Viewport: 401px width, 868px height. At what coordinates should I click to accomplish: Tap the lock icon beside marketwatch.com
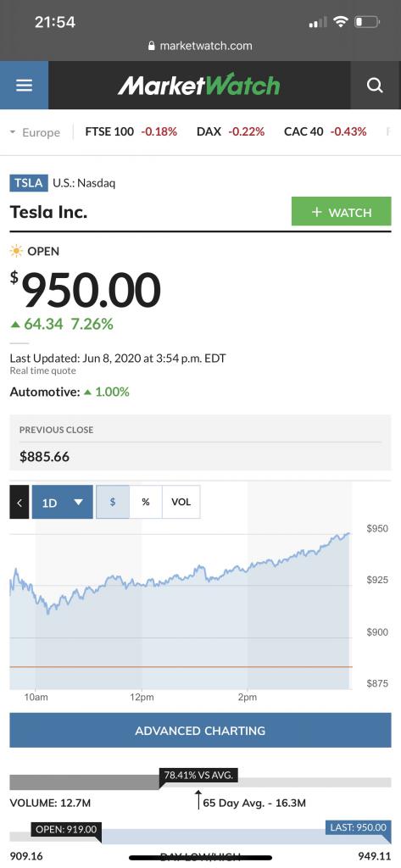coord(152,46)
